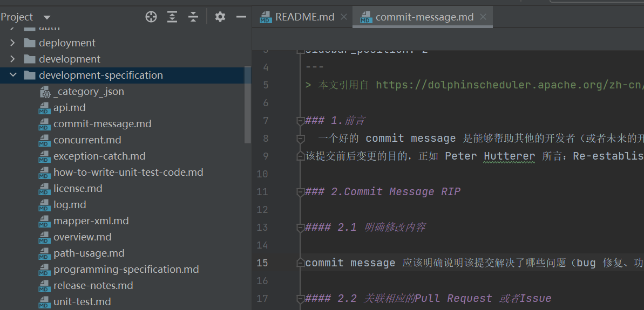The height and width of the screenshot is (310, 644).
Task: Switch to the README.md editor tab
Action: 305,17
